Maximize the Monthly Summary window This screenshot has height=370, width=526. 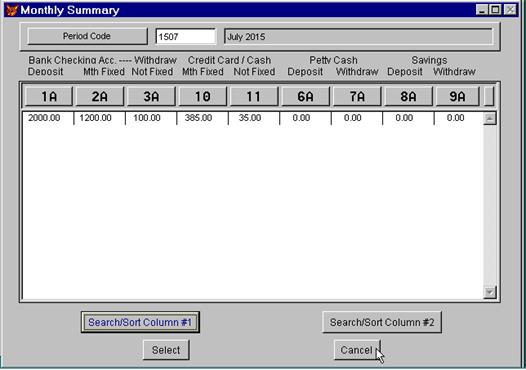495,10
